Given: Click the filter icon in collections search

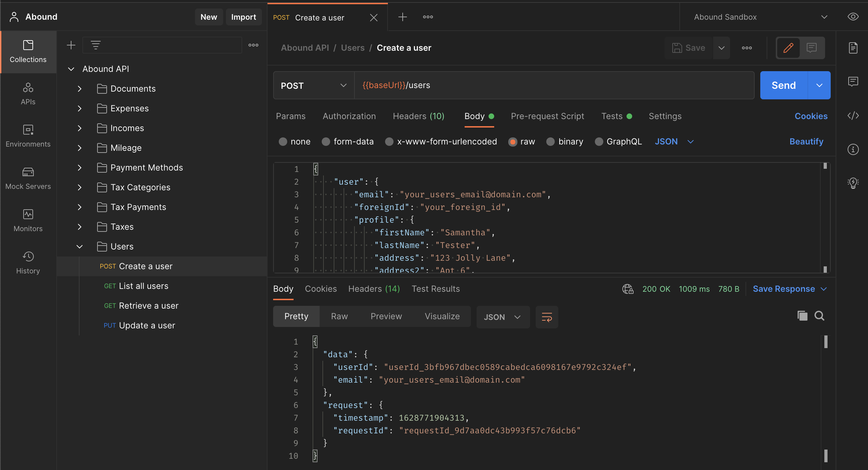Looking at the screenshot, I should pos(96,45).
